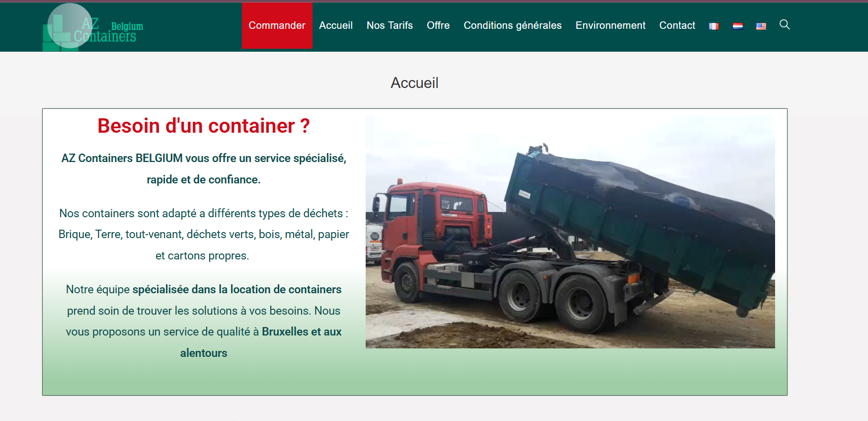Screen dimensions: 868x421
Task: Open the Contact page link
Action: click(677, 25)
